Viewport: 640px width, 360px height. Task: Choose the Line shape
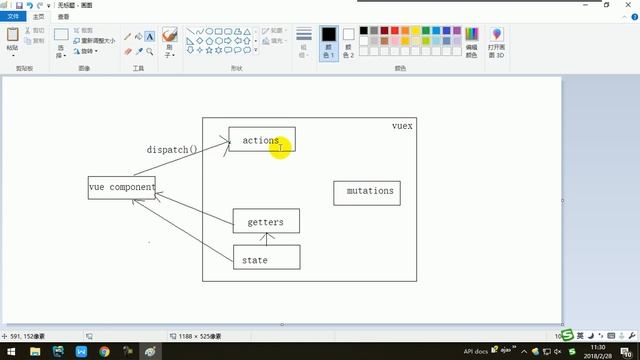tap(190, 31)
